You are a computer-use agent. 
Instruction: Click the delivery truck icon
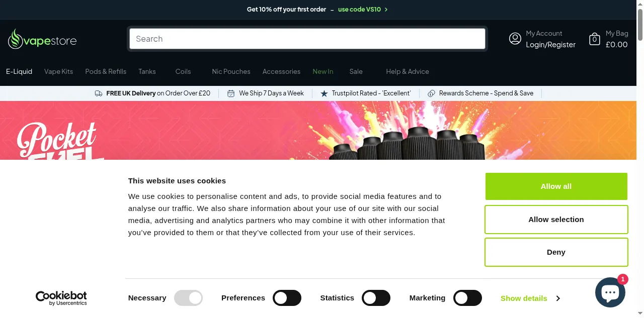coord(99,93)
